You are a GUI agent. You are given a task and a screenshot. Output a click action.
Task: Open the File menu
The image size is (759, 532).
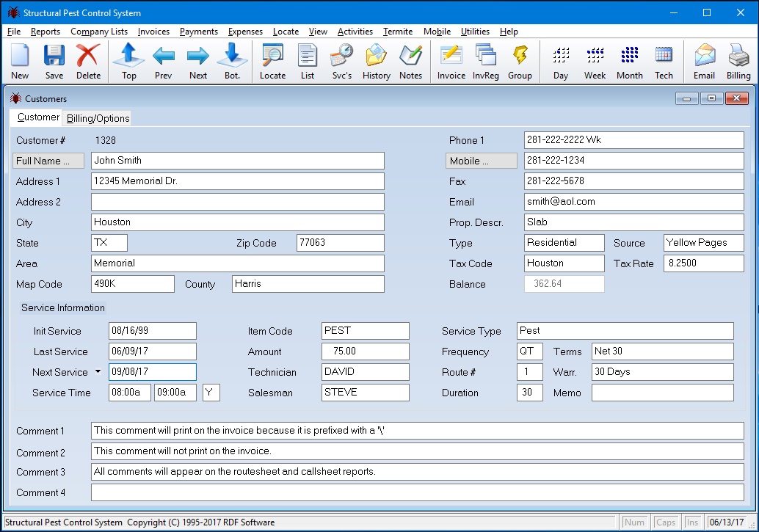pyautogui.click(x=14, y=32)
